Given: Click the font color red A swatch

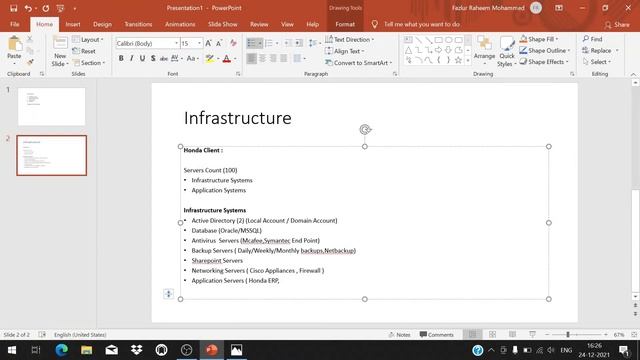Looking at the screenshot, I should point(227,59).
